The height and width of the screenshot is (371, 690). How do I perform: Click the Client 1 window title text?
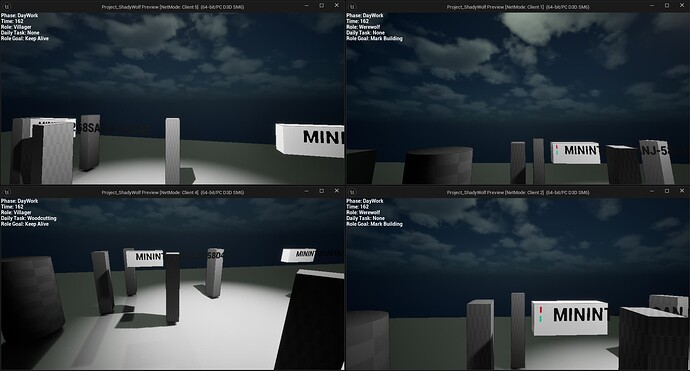pos(518,7)
